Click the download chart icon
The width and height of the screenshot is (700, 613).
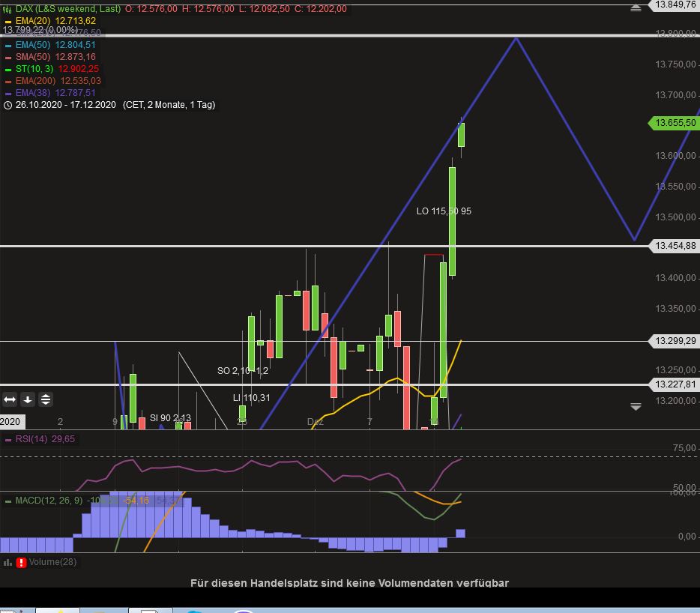tap(28, 399)
